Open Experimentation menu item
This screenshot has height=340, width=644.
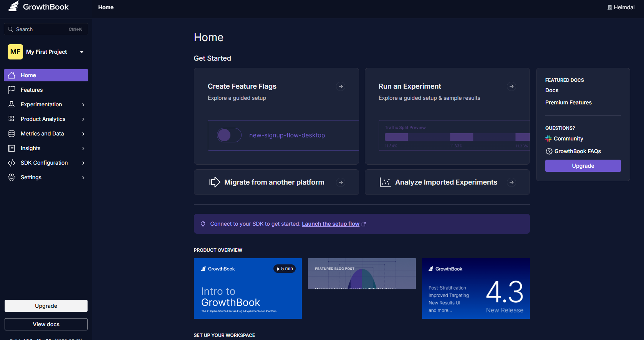pyautogui.click(x=46, y=104)
